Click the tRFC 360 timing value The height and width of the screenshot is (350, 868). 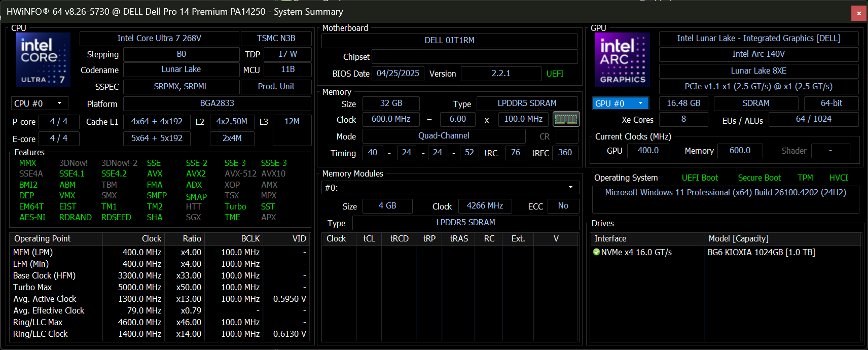coord(565,153)
